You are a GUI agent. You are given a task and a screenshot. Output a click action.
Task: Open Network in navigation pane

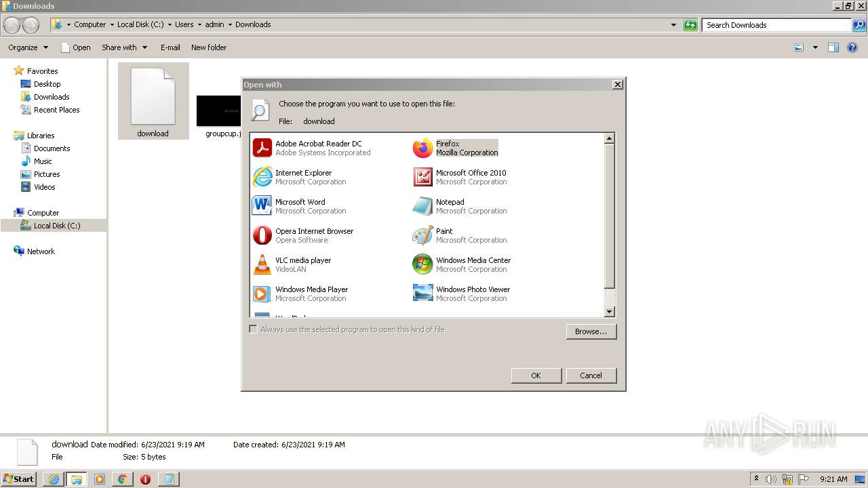35,251
